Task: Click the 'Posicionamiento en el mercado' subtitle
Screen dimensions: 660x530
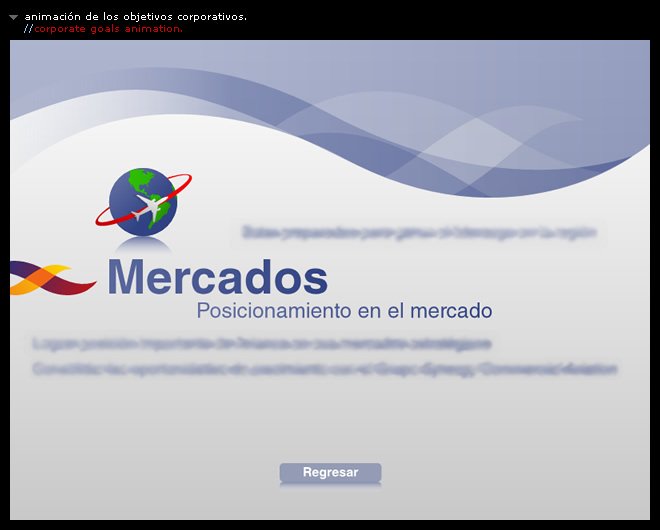Action: [x=344, y=311]
